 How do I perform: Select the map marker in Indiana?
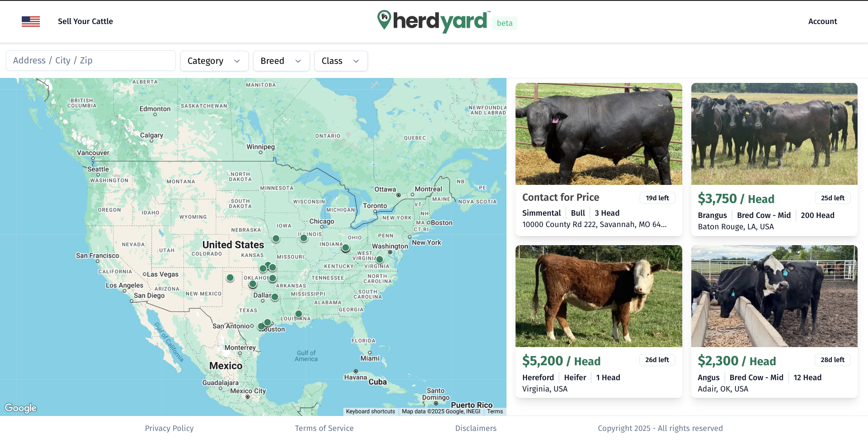coord(346,247)
